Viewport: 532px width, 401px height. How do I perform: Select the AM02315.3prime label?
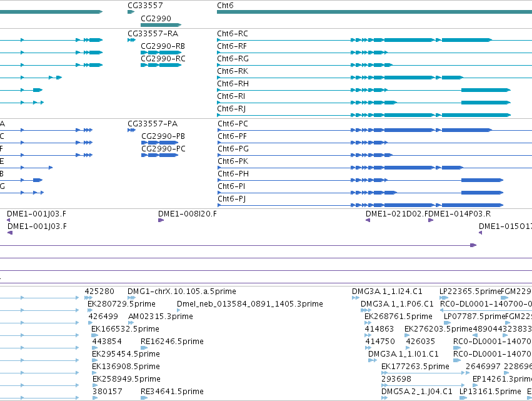tap(161, 317)
